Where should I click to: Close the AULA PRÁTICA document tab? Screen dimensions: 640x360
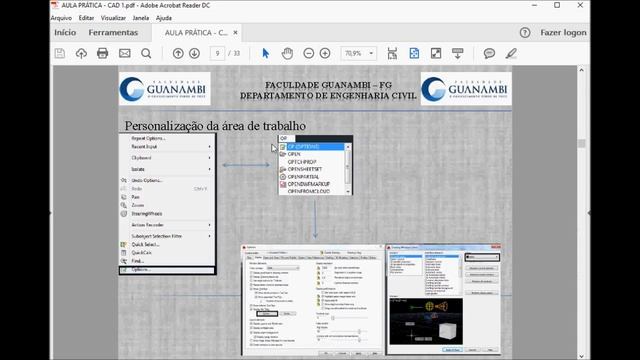pos(236,33)
